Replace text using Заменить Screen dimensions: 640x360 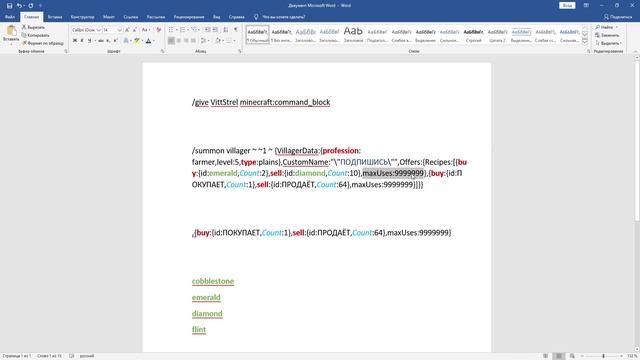[x=607, y=35]
